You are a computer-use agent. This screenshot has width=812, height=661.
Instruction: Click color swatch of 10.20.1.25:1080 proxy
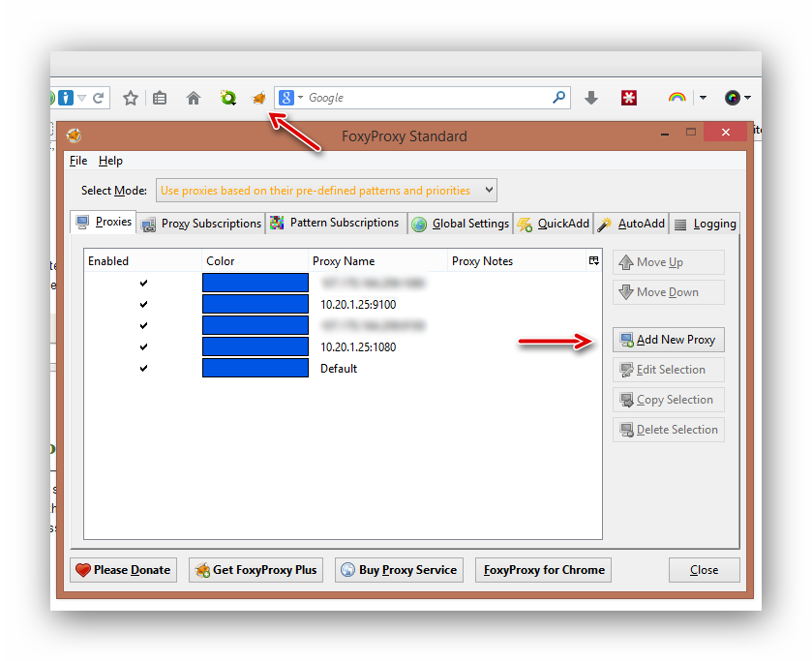pyautogui.click(x=256, y=346)
